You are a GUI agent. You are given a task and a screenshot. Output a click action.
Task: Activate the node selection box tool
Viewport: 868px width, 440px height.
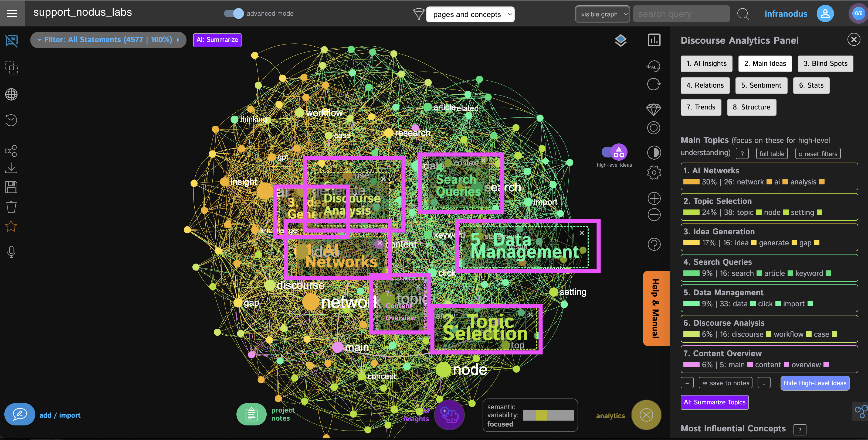(x=11, y=68)
